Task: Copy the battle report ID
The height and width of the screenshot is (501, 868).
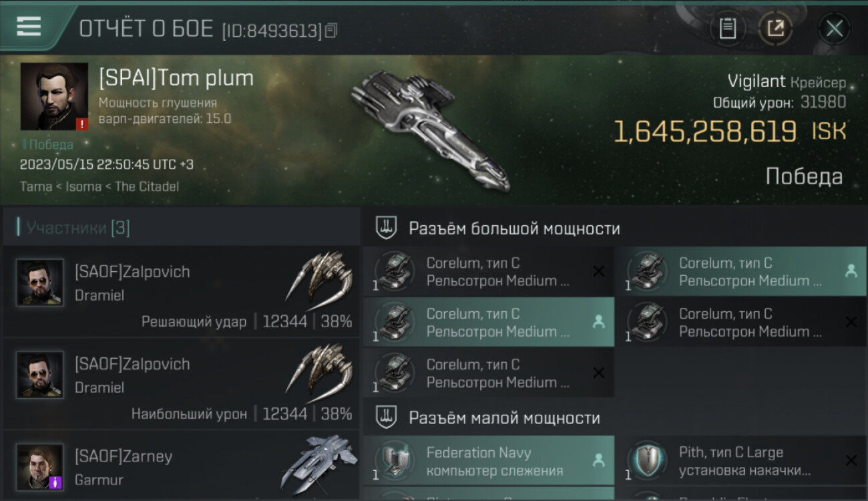Action: pos(331,30)
